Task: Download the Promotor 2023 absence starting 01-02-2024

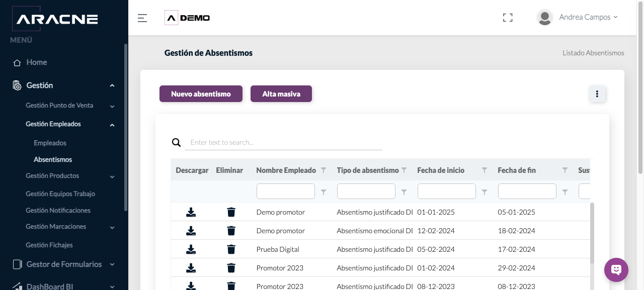Action: pyautogui.click(x=191, y=268)
